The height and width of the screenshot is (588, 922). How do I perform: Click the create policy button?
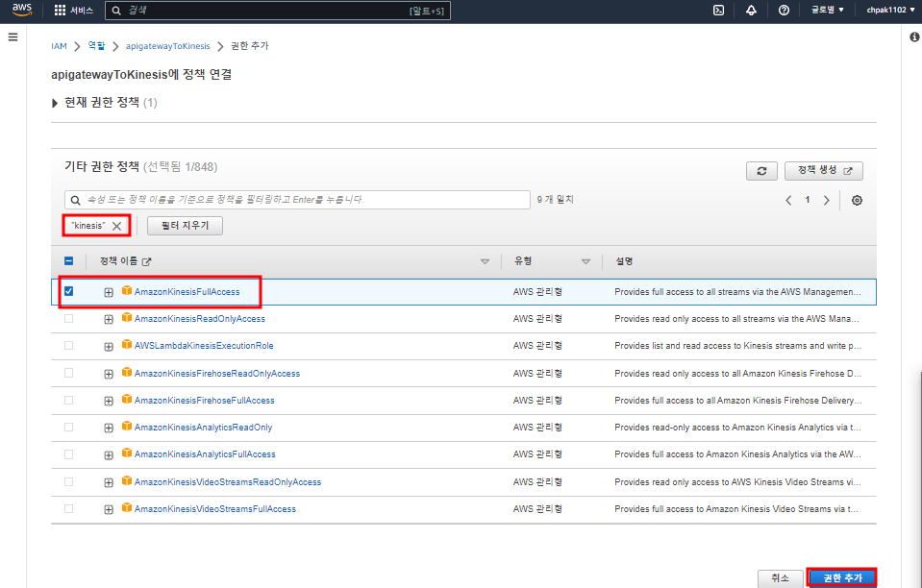click(824, 170)
